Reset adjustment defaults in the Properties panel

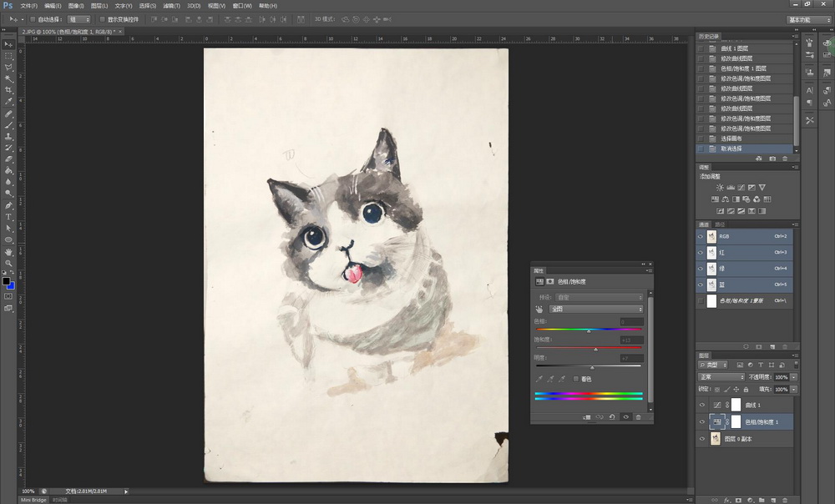point(612,417)
